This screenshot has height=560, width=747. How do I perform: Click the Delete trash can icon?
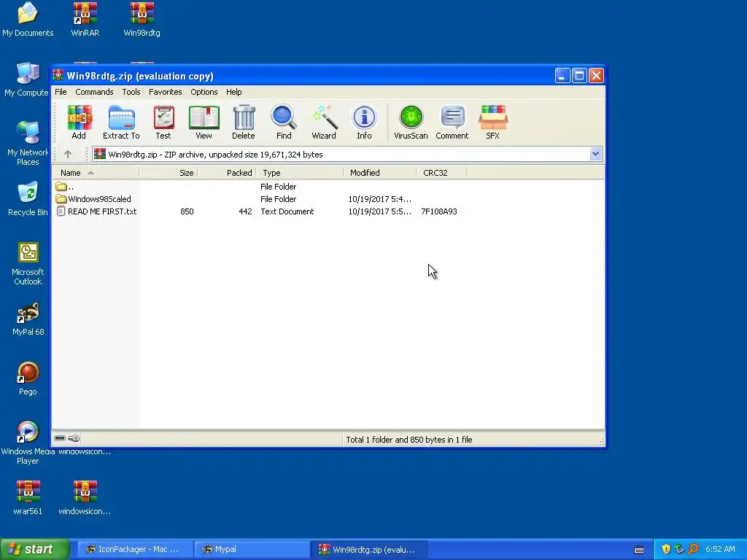(244, 122)
